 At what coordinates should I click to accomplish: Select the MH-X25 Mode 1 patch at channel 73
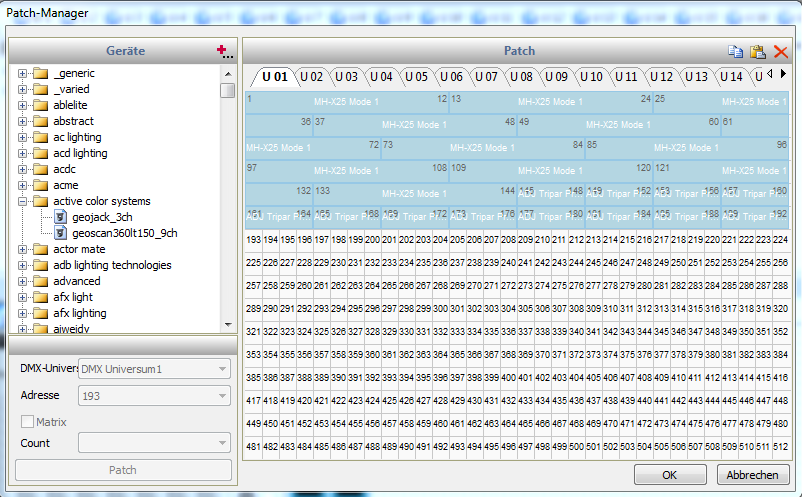[x=483, y=148]
